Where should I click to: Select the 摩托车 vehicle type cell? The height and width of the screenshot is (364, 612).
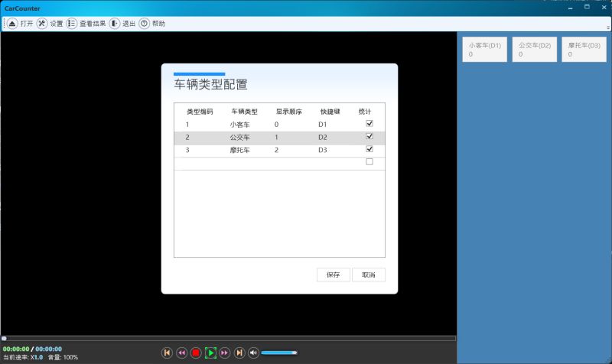[239, 150]
